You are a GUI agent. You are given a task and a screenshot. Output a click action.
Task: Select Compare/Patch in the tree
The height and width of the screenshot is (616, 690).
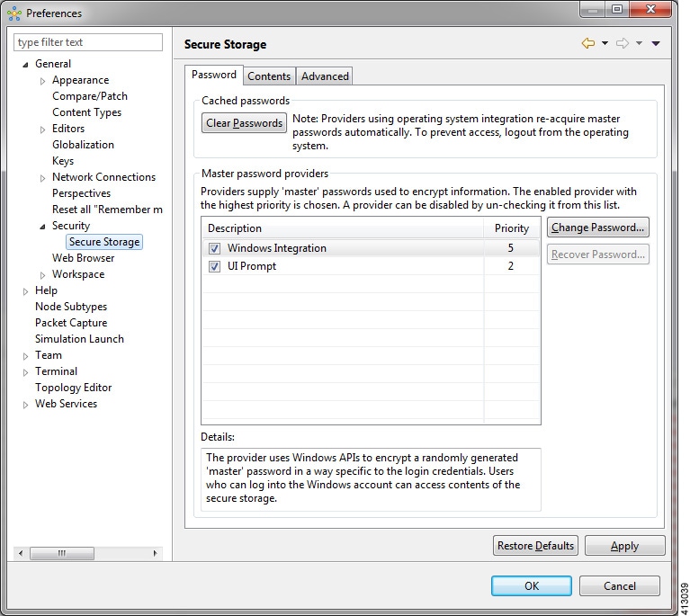(90, 96)
